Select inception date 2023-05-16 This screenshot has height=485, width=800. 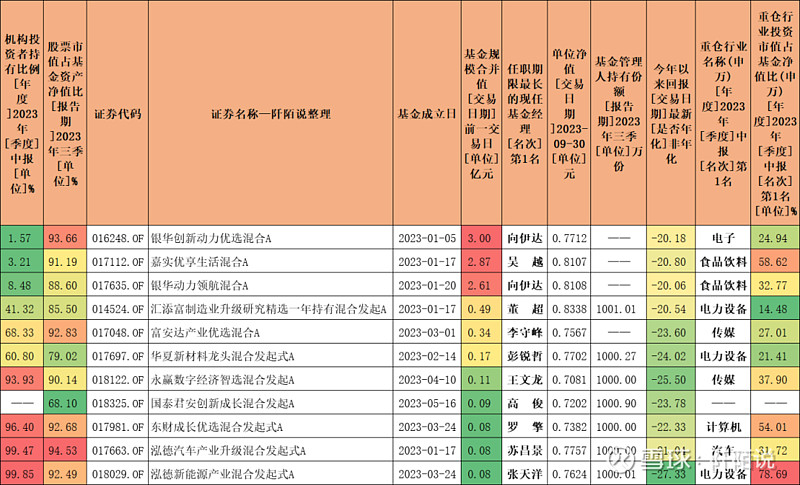(427, 403)
